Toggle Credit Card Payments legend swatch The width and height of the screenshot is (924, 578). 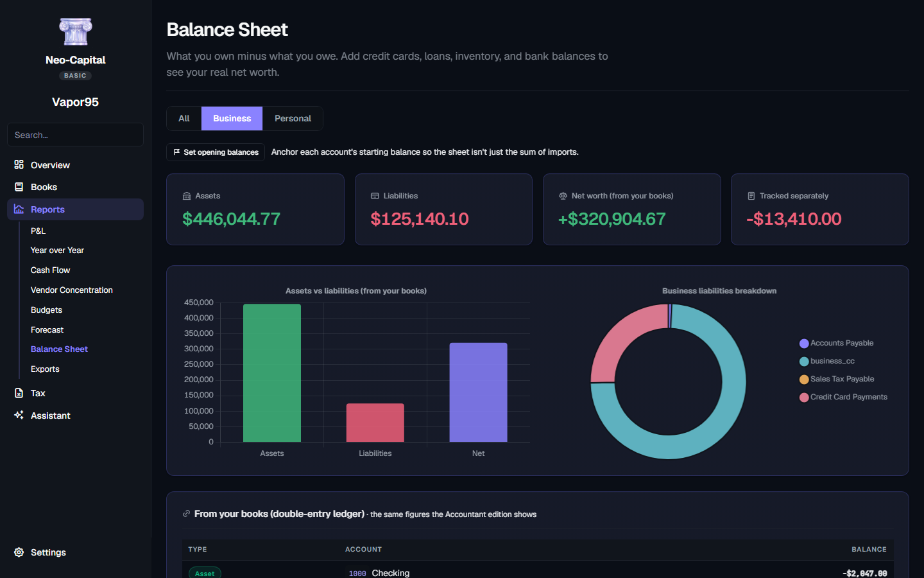coord(804,398)
